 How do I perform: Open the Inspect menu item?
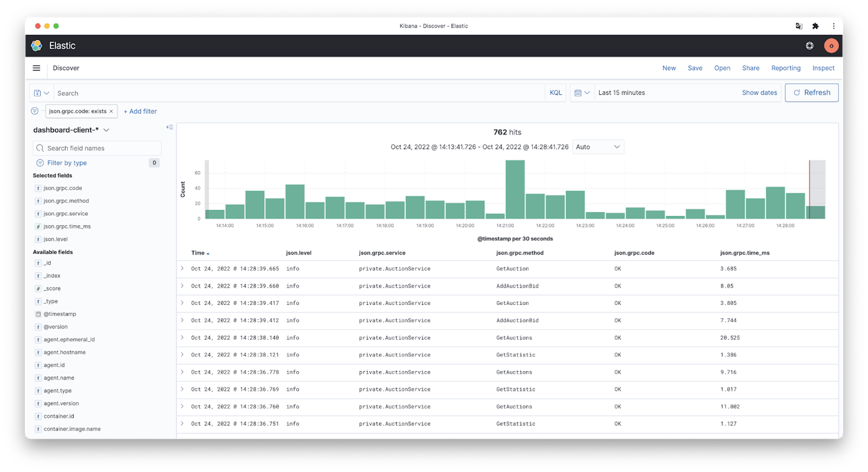(823, 68)
